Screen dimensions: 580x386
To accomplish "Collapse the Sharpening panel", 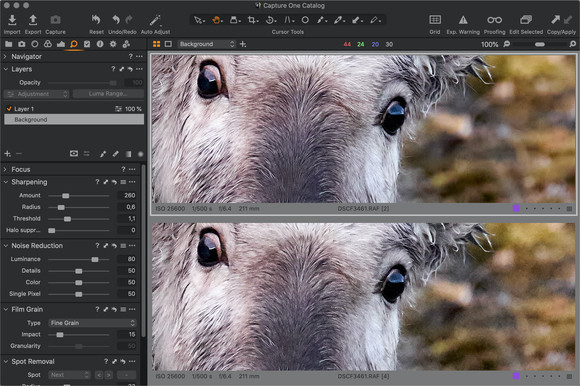I will [6, 182].
